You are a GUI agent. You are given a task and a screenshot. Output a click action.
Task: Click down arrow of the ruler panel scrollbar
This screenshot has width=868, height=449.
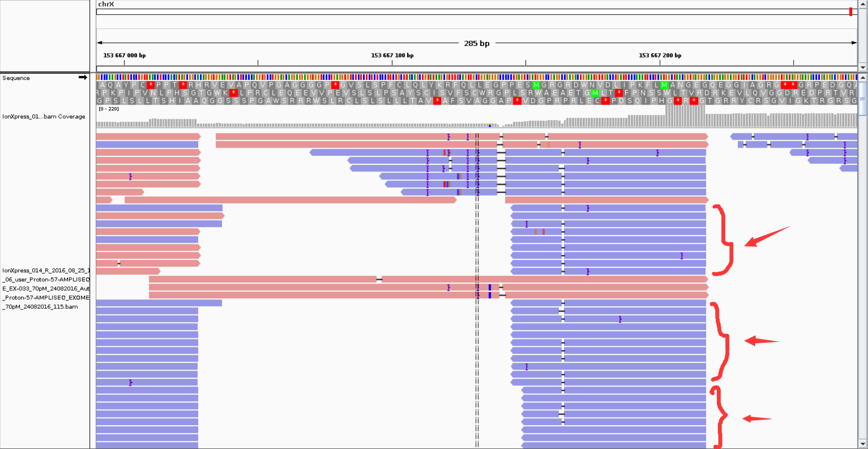(x=863, y=67)
